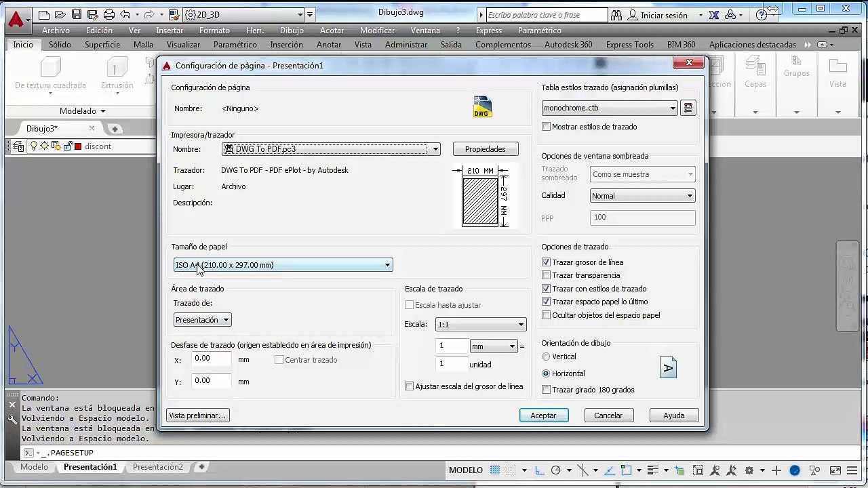Screen dimensions: 868x488
Task: Toggle 2D object snap square icon
Action: pos(627,470)
